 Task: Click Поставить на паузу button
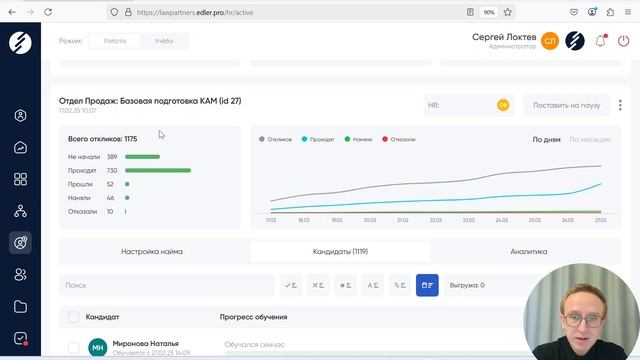point(567,105)
